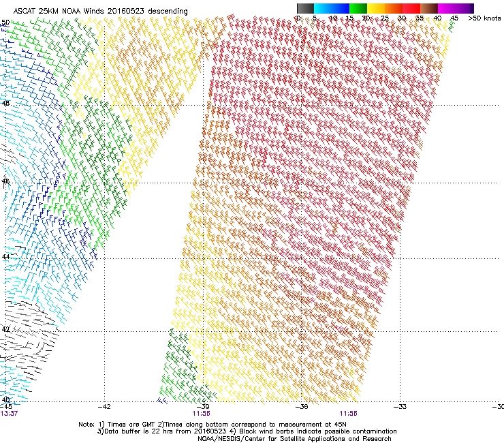Click the green 15-20 knots color swatch
Screen dimensions: 504x443
click(358, 8)
